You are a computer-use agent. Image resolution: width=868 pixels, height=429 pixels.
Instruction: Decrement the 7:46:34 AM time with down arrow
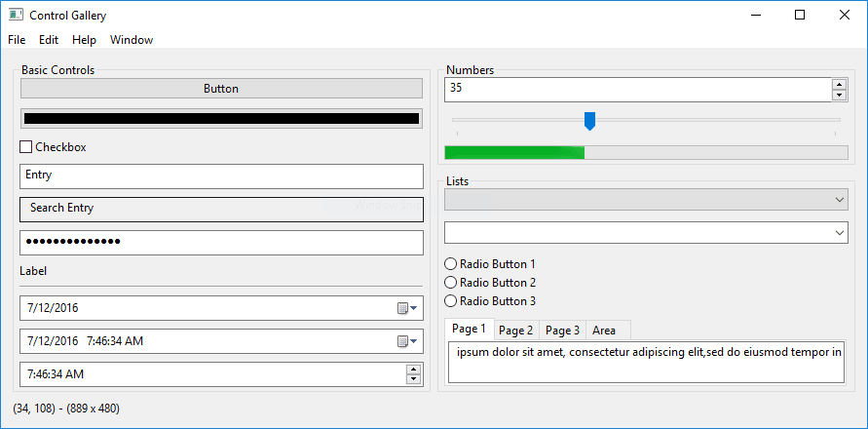coord(413,379)
